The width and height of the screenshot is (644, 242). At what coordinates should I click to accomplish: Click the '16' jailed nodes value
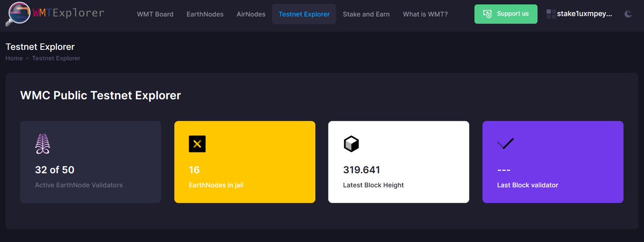pos(194,170)
